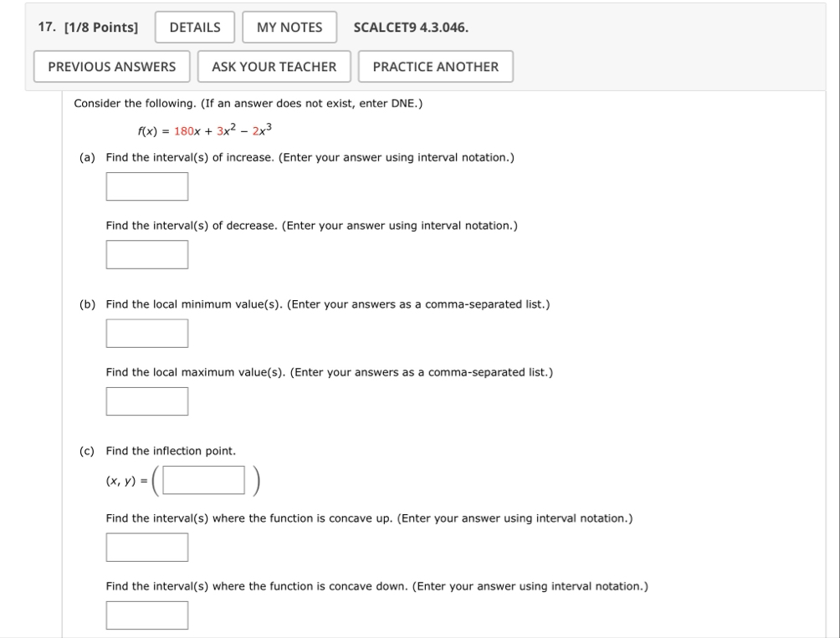Click the SCALCET9 4.3.046. problem code
840x638 pixels.
coord(411,28)
